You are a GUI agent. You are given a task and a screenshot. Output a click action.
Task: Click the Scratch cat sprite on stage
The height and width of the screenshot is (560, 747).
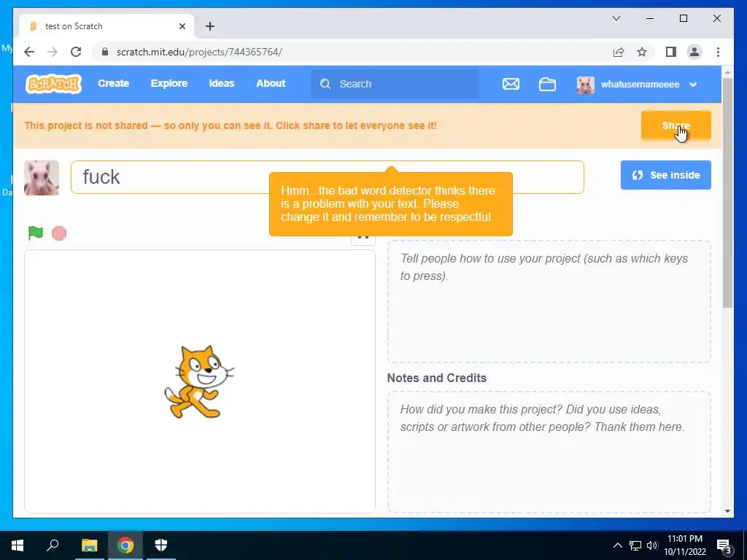click(198, 382)
